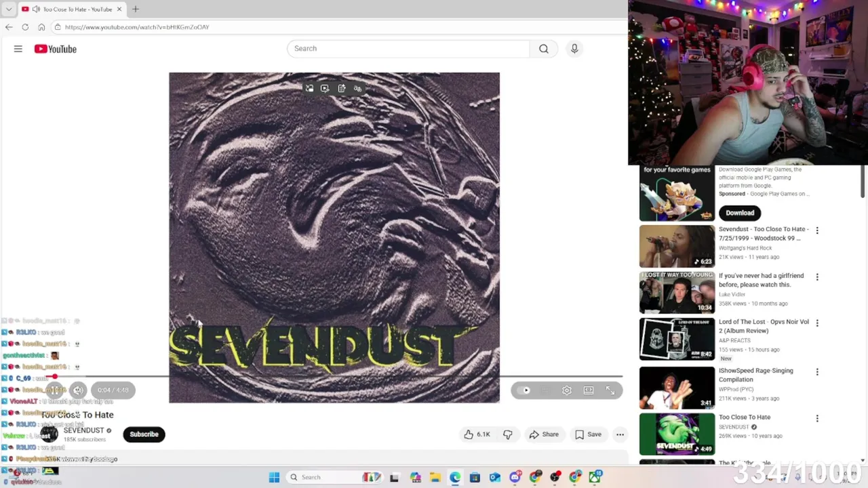Expand the tab search dropdown arrow

[8, 9]
